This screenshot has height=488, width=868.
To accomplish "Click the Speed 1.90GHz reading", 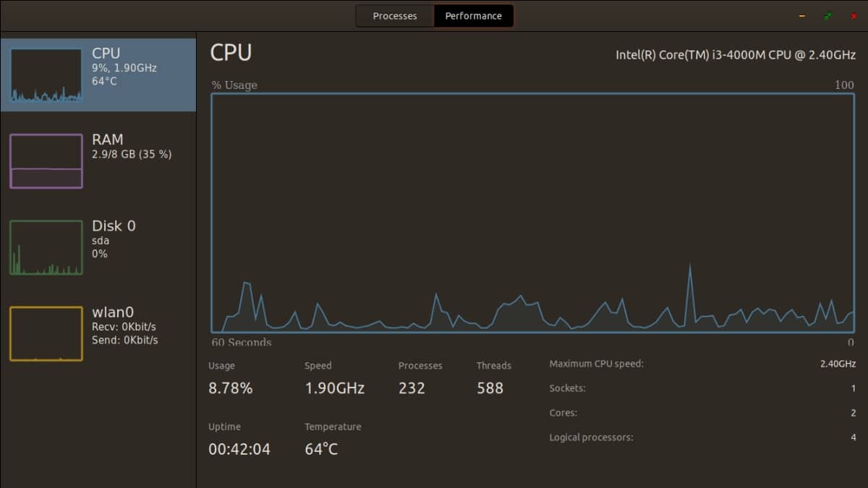I will 334,388.
